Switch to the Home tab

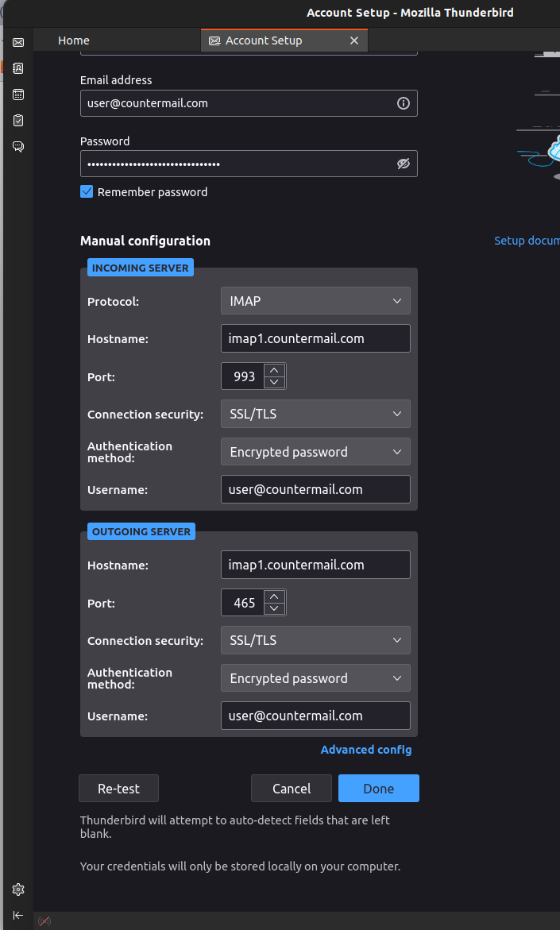[74, 41]
